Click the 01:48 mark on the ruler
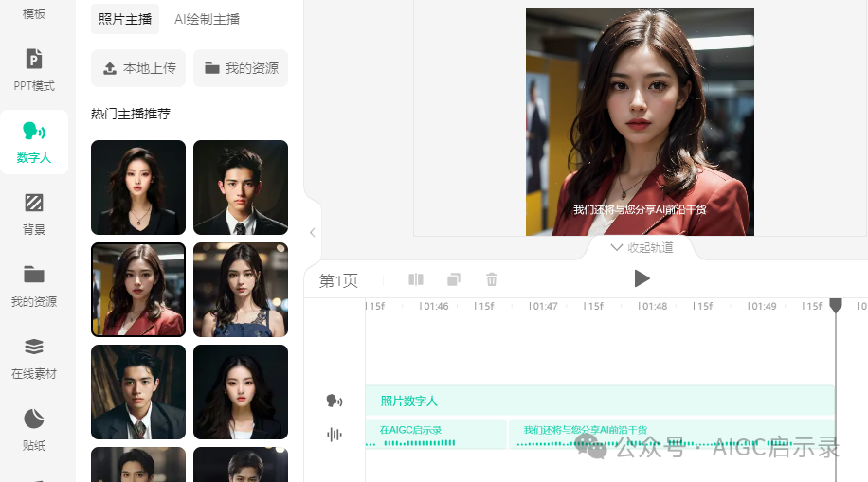 pos(652,306)
